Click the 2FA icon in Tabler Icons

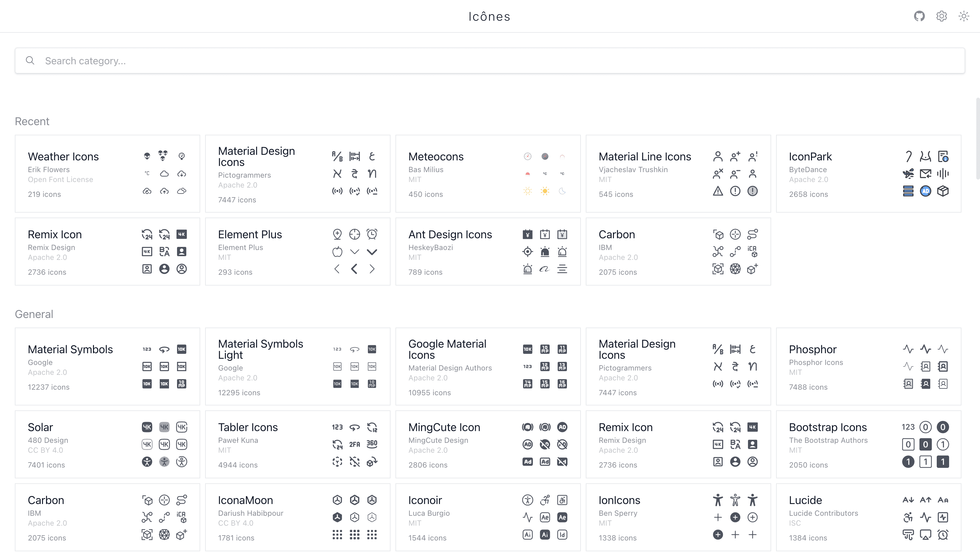pos(355,444)
